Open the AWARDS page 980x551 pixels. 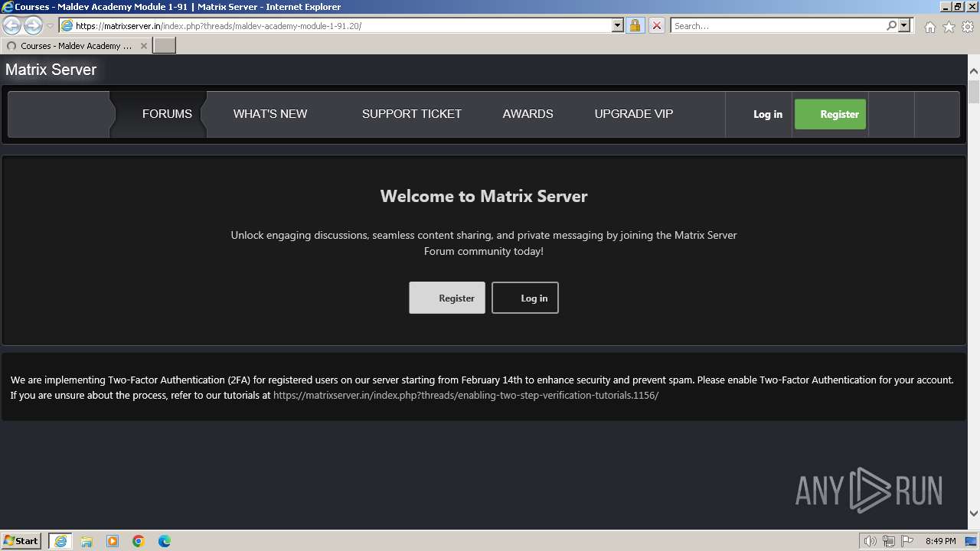click(528, 114)
